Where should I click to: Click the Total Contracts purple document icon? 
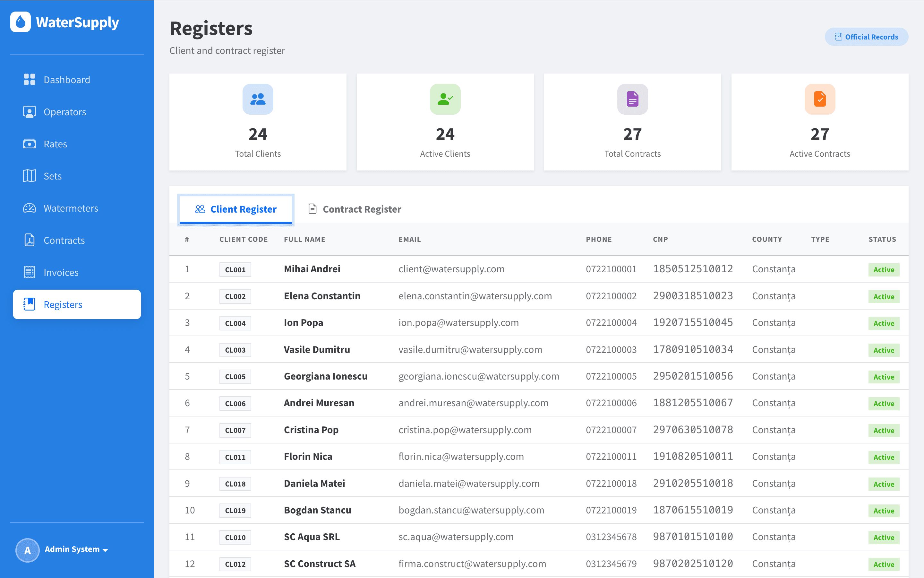point(633,99)
